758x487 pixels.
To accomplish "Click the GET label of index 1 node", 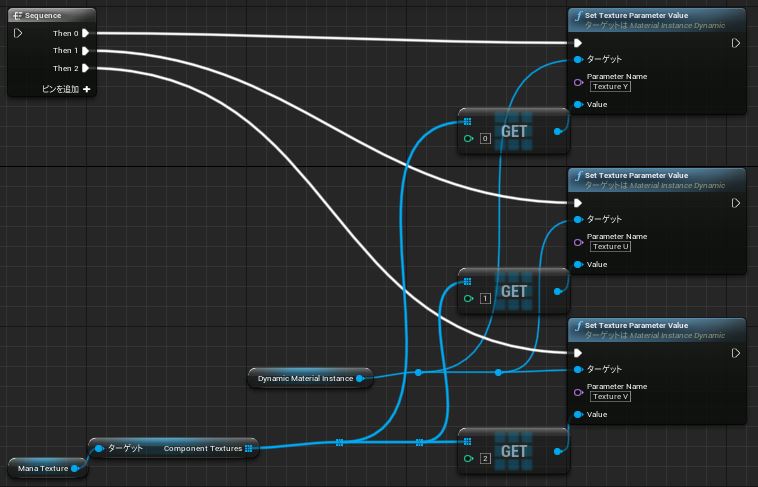I will 514,292.
